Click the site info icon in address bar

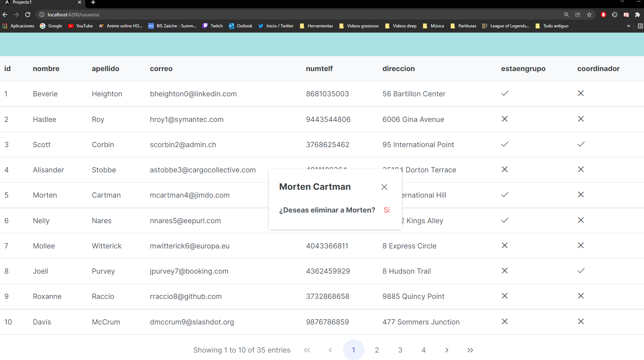[x=42, y=15]
